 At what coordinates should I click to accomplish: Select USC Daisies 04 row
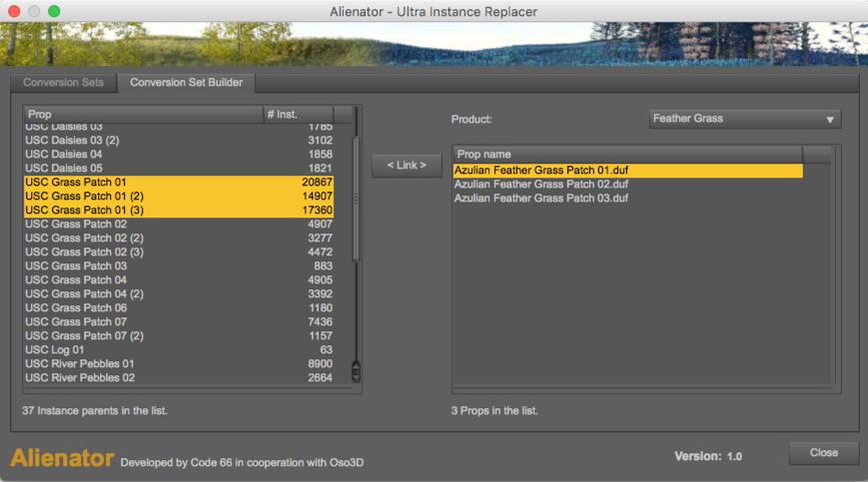[178, 155]
